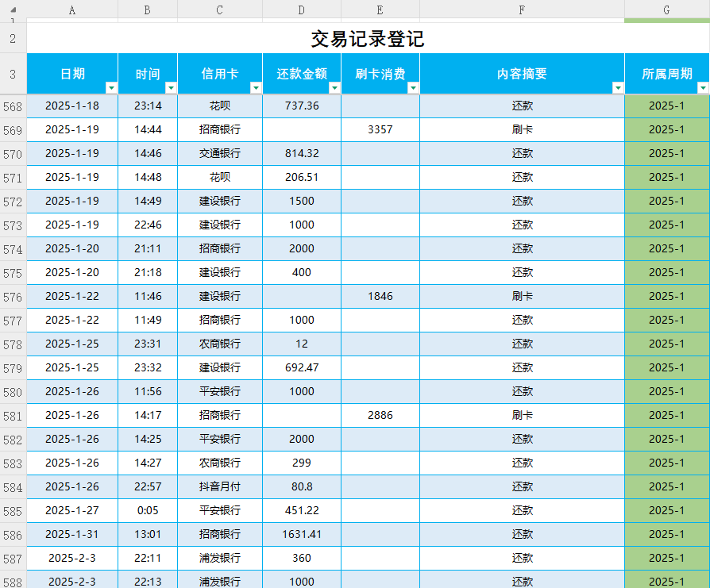This screenshot has width=710, height=588.
Task: Select cell with time 0:05
Action: 148,511
